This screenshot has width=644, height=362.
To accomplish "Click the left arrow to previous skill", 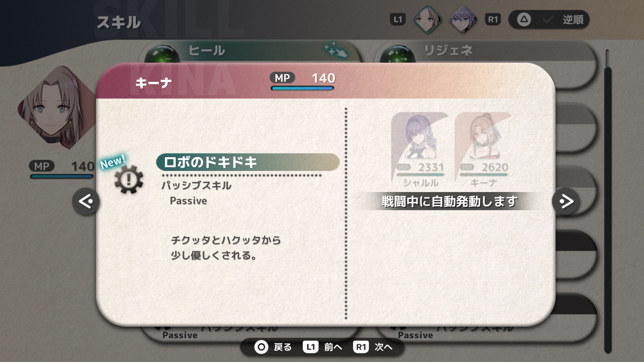I will [86, 201].
